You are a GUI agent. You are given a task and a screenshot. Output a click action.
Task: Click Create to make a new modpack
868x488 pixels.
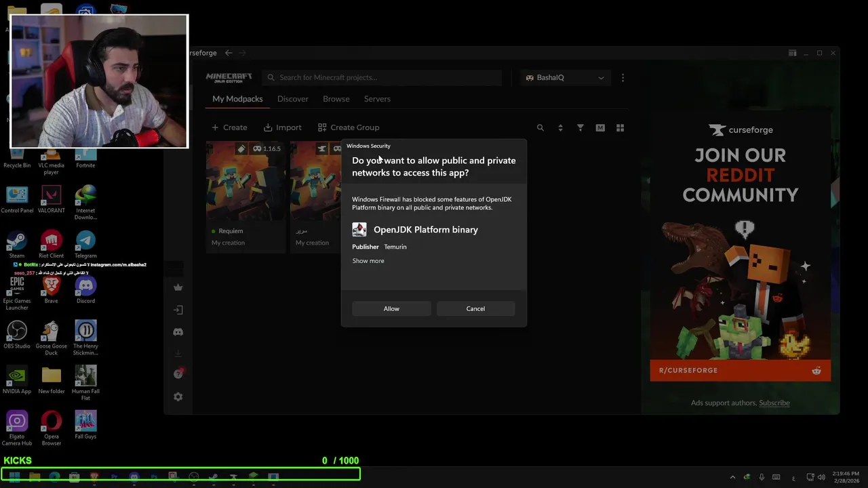[x=229, y=127]
